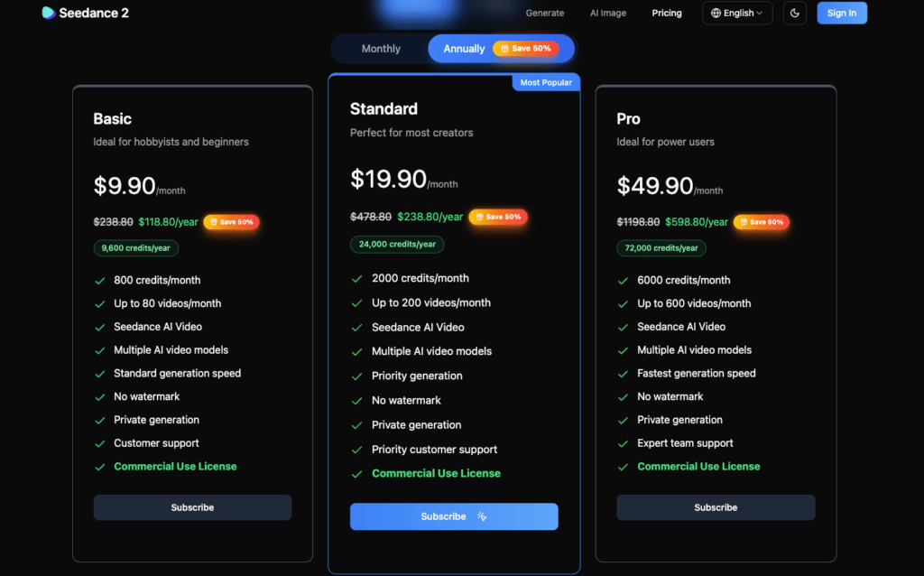924x576 pixels.
Task: Click the gift icon in Annually badge
Action: [504, 49]
